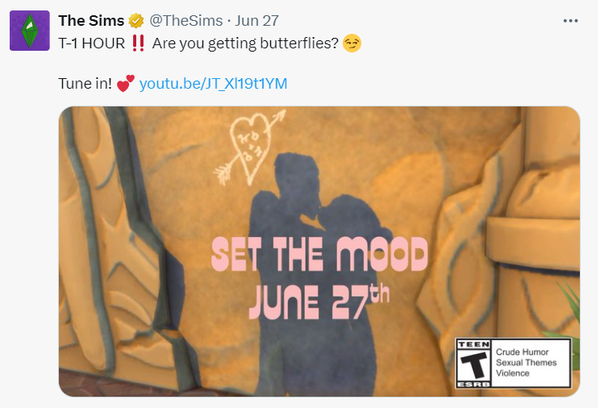Click the @TheSims handle

[186, 21]
